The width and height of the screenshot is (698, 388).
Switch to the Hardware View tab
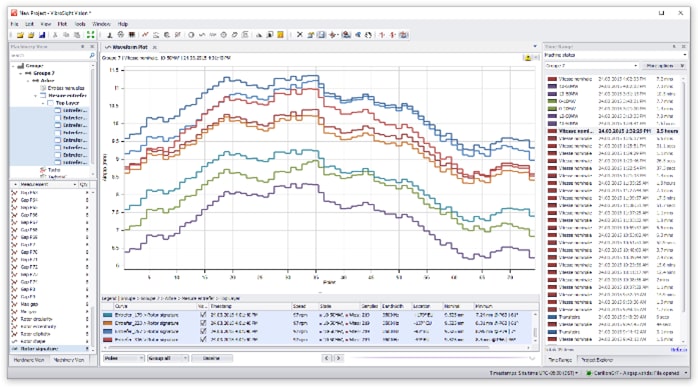tap(29, 360)
